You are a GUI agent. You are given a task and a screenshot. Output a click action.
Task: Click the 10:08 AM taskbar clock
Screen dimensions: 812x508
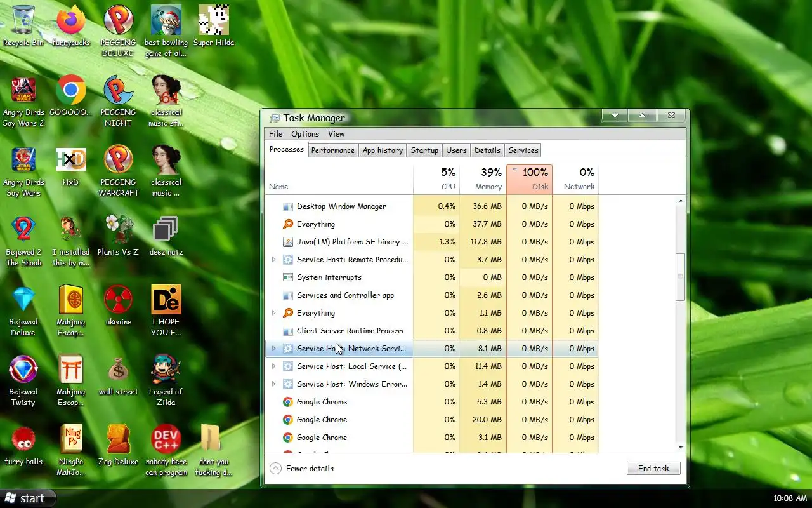(x=790, y=498)
